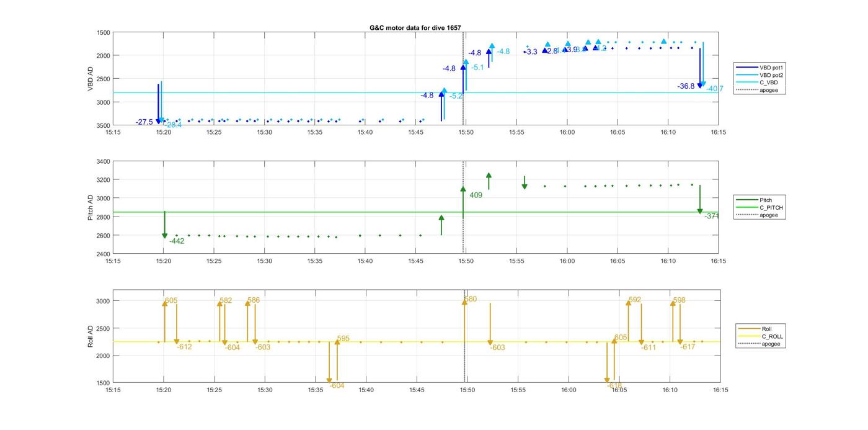Click the "3400" y-axis tick label
This screenshot has height=430, width=868.
coord(104,162)
